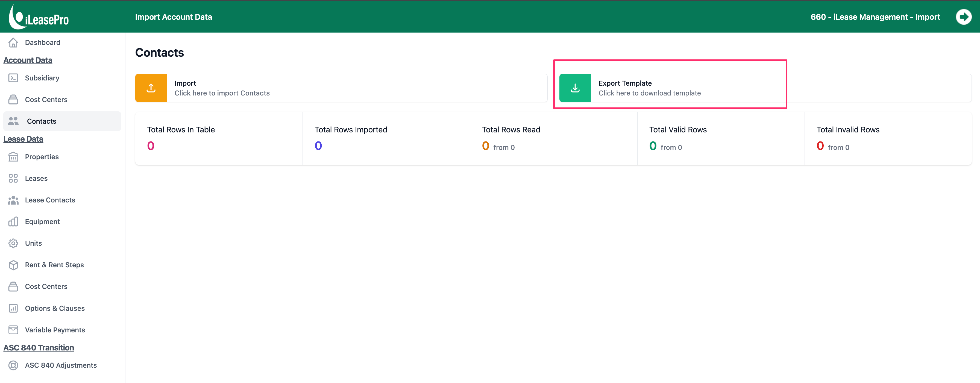
Task: Click the pink 0 under Total Rows In Table
Action: [x=151, y=146]
